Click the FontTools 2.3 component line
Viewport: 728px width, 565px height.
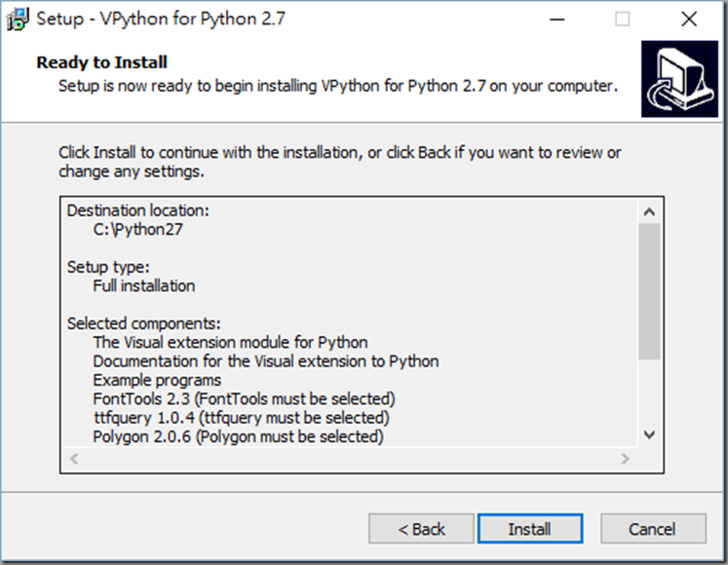point(244,399)
